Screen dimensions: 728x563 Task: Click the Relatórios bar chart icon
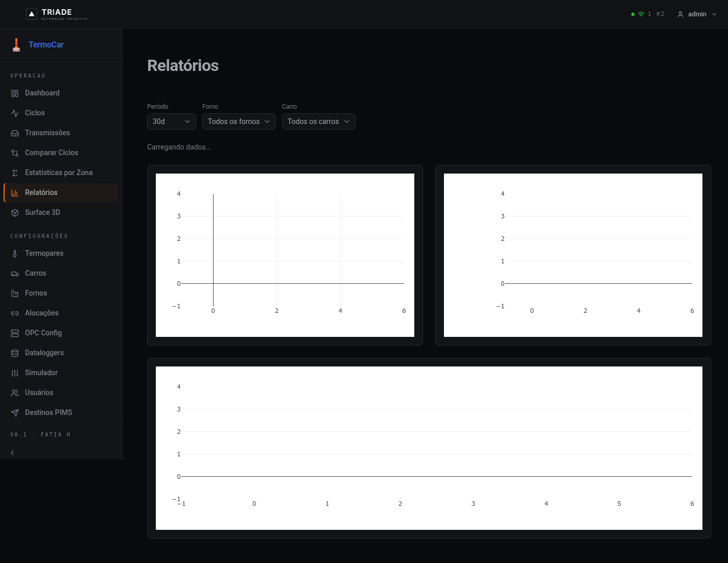click(x=15, y=193)
